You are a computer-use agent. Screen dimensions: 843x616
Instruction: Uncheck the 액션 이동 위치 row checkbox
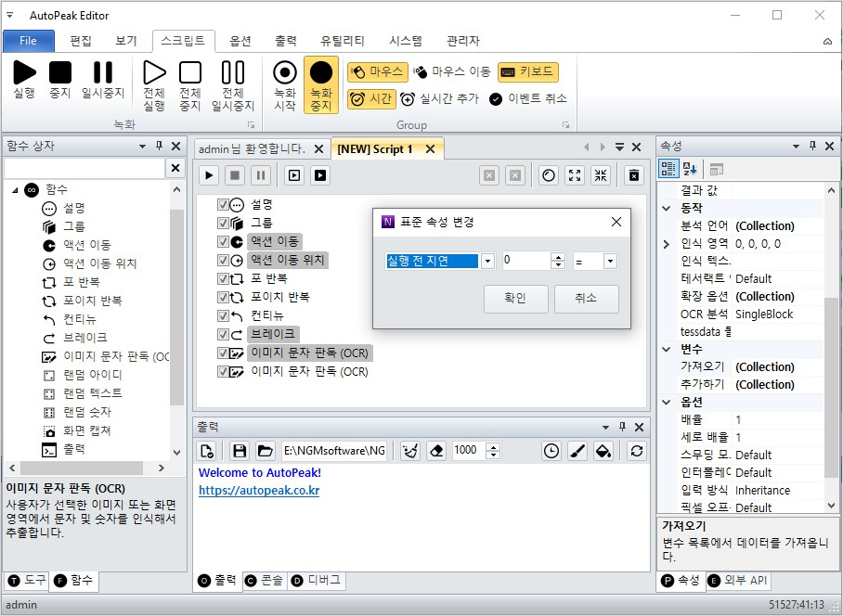point(223,261)
